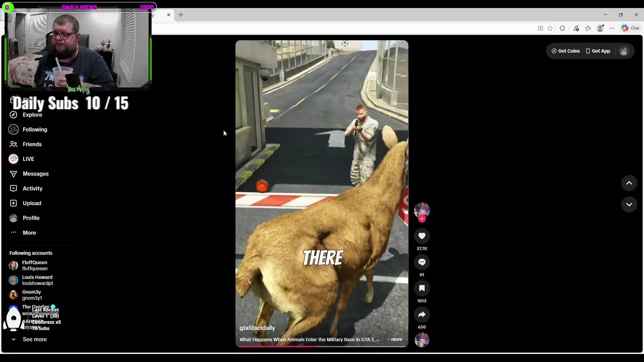The image size is (644, 362).
Task: Share the video via arrow icon
Action: (x=422, y=314)
